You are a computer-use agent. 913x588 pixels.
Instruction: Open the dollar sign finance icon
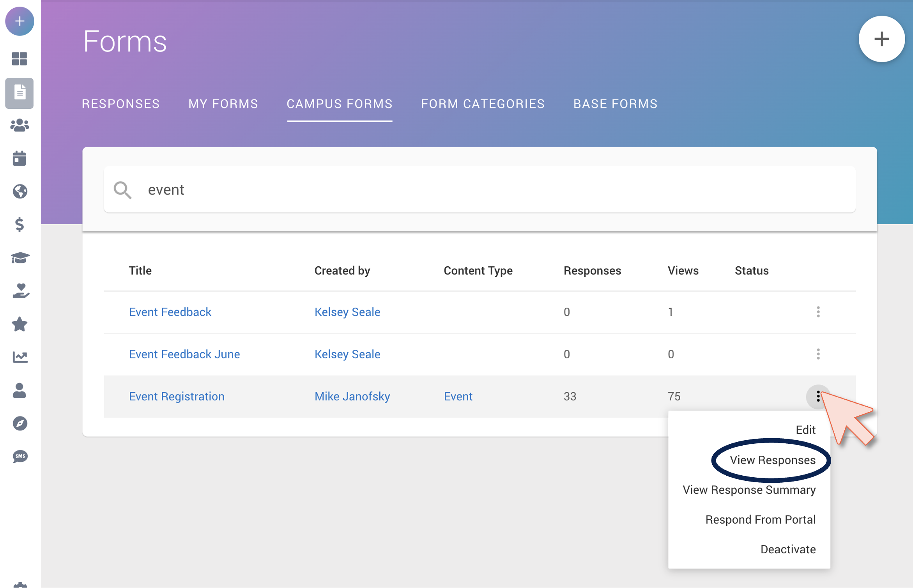point(19,225)
